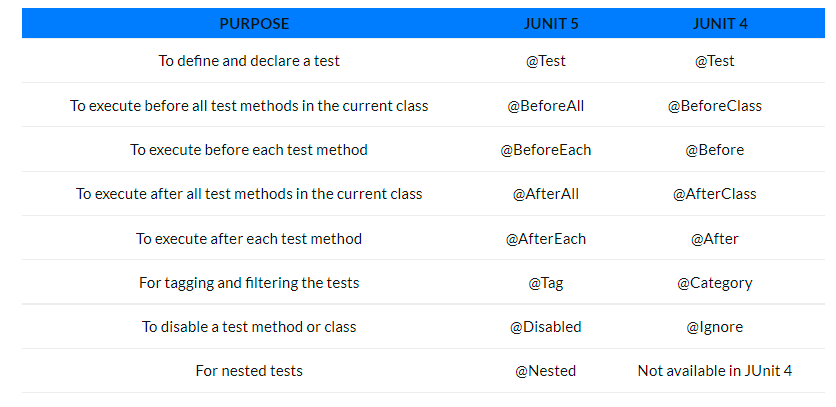Click the @Before annotation in JUnit 4 column
The image size is (836, 407).
(x=714, y=150)
